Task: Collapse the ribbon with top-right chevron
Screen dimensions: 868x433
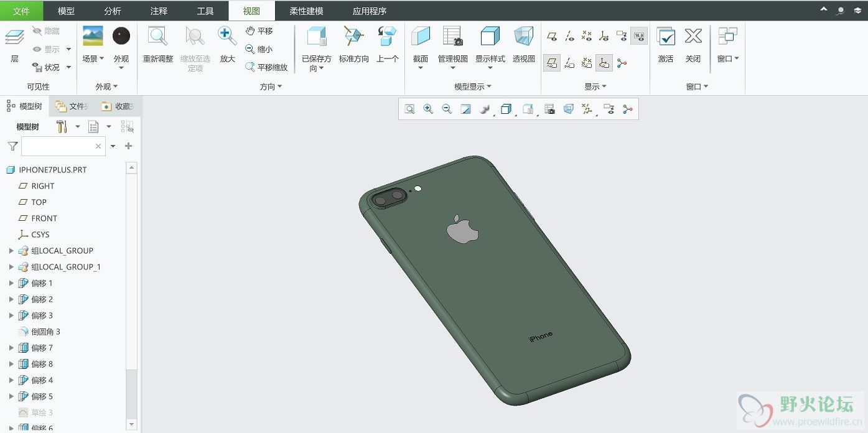Action: (x=824, y=9)
